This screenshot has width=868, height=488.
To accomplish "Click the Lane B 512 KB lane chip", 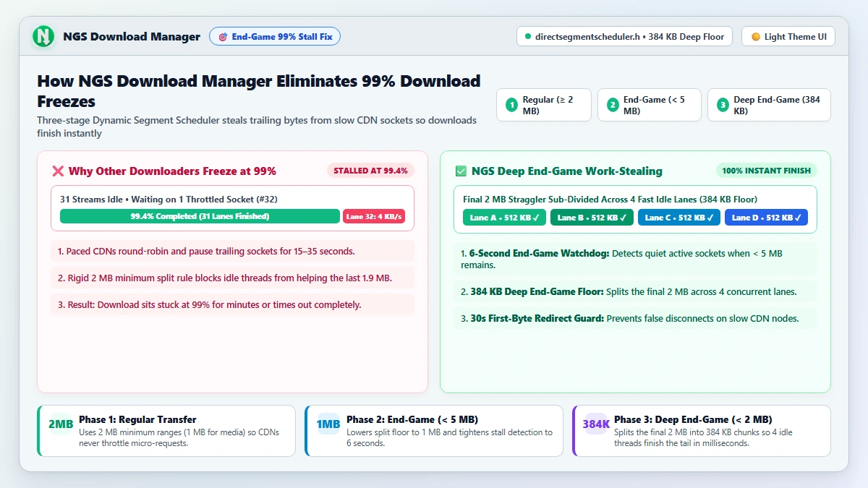I will coord(592,218).
